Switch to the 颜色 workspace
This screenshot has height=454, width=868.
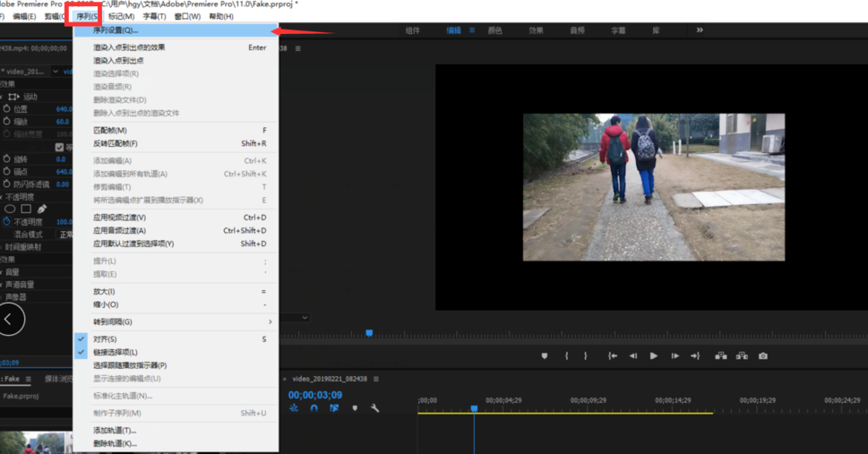click(494, 30)
